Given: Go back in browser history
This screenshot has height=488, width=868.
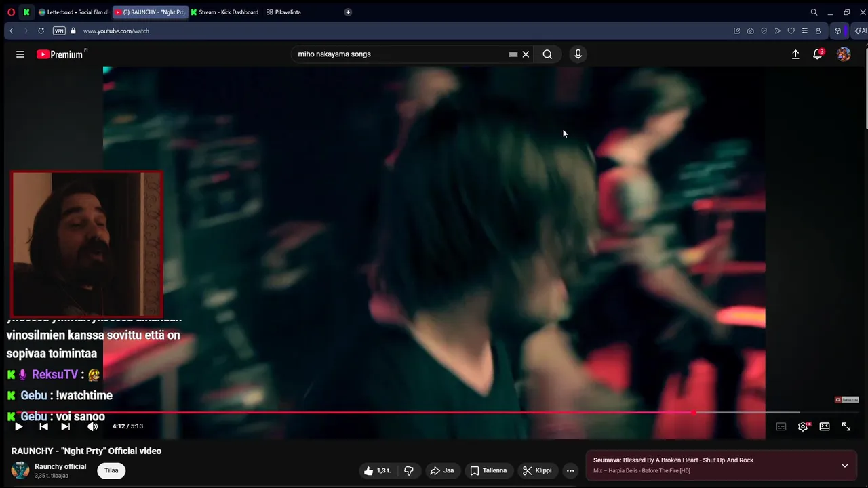Looking at the screenshot, I should [x=11, y=30].
